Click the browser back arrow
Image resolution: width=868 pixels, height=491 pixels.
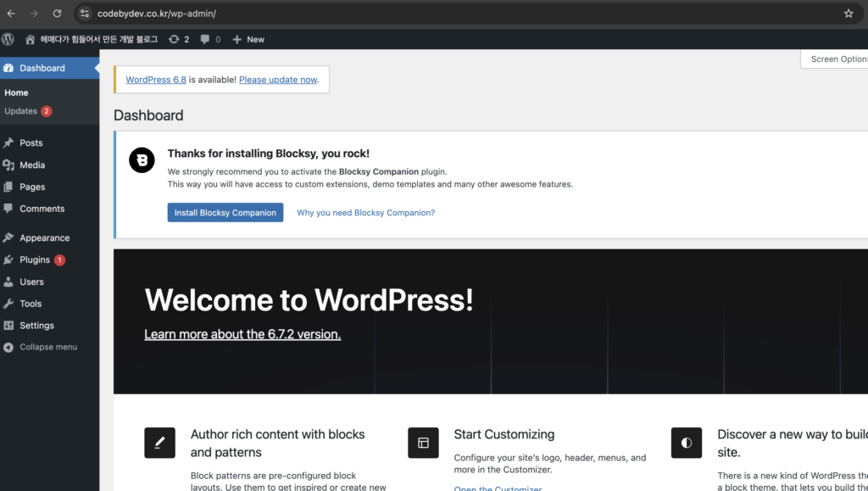(11, 14)
